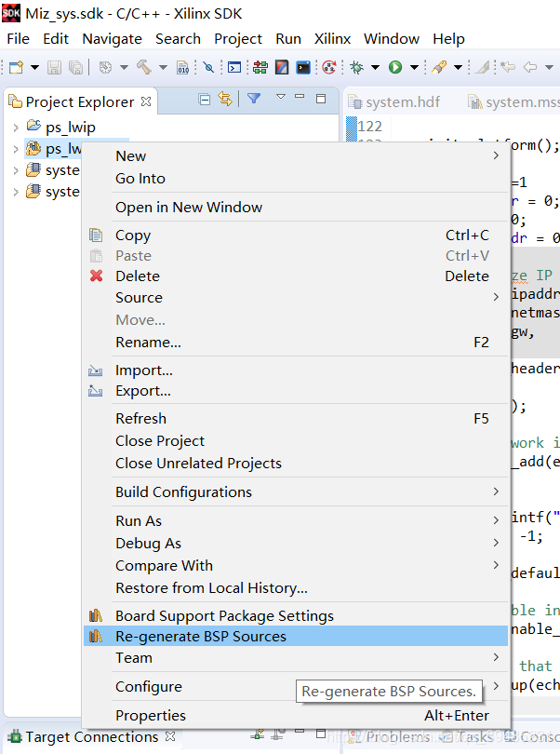
Task: Switch to the system.hdf editor tab
Action: [x=394, y=102]
